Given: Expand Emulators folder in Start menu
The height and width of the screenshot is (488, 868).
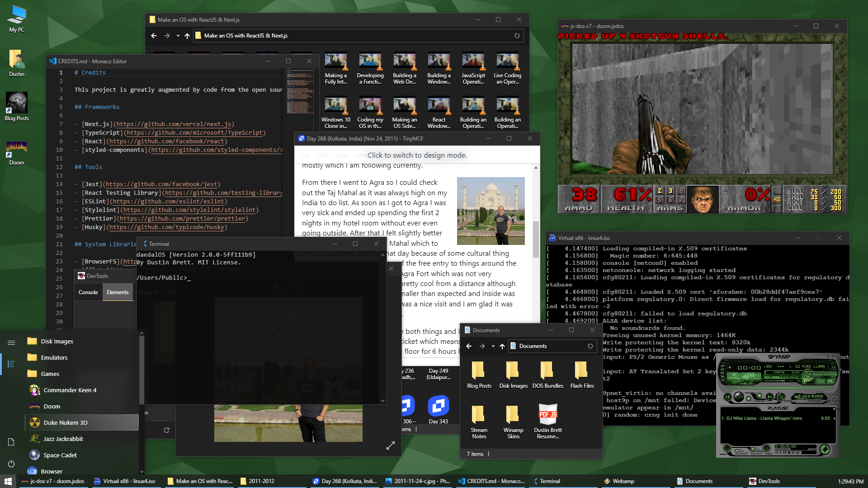Looking at the screenshot, I should (54, 357).
